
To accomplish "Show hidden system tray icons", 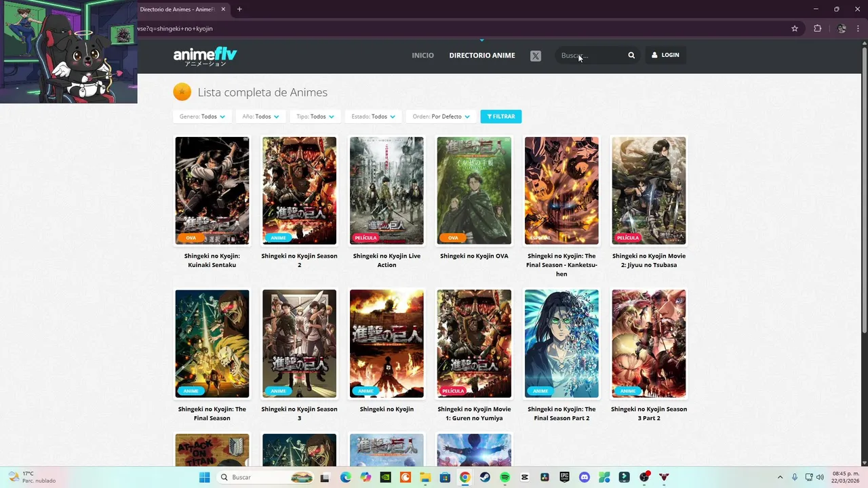I will point(780,477).
